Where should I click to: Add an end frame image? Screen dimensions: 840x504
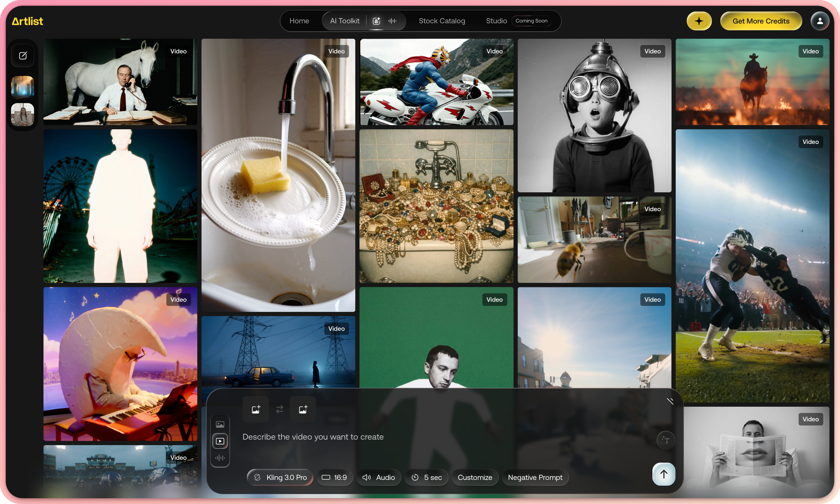[x=303, y=409]
